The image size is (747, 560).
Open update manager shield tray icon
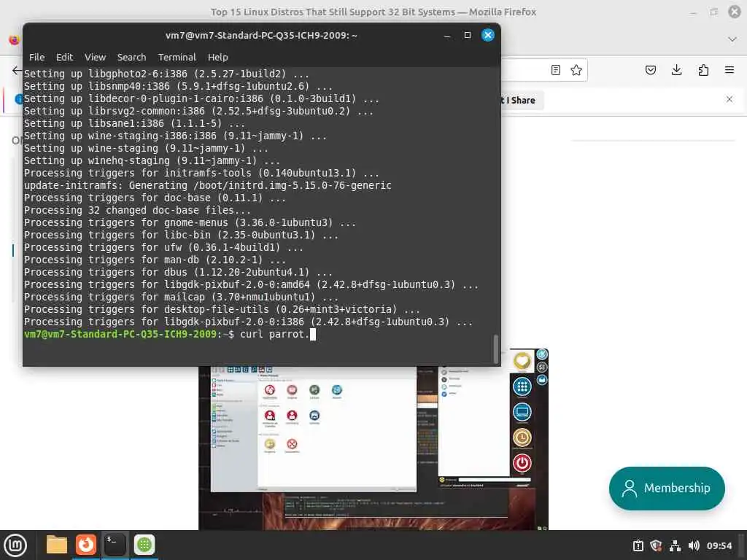656,545
